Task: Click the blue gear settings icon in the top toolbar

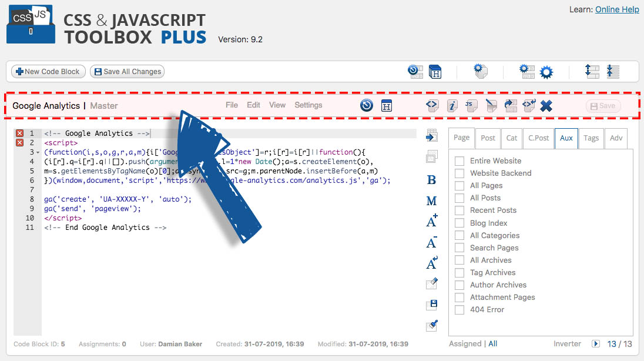Action: click(546, 71)
